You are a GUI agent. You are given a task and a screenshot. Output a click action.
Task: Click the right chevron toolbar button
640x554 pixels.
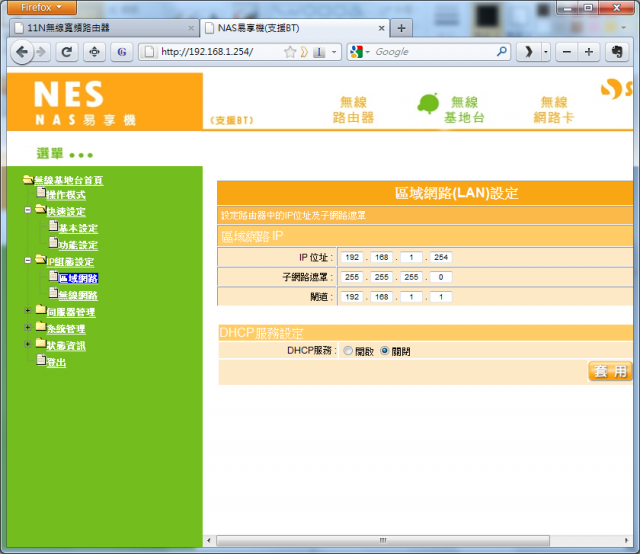click(x=529, y=52)
